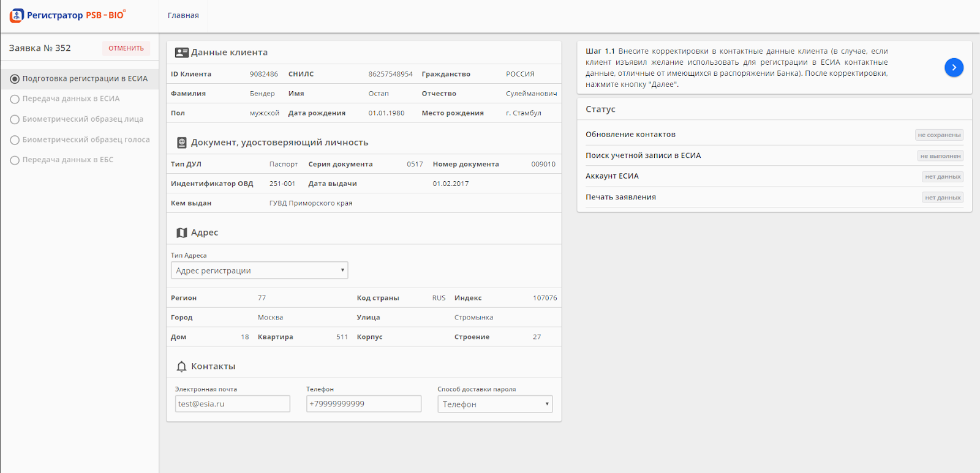Click the PSB-BIO registrar logo icon
The width and height of the screenshot is (980, 473).
click(17, 15)
